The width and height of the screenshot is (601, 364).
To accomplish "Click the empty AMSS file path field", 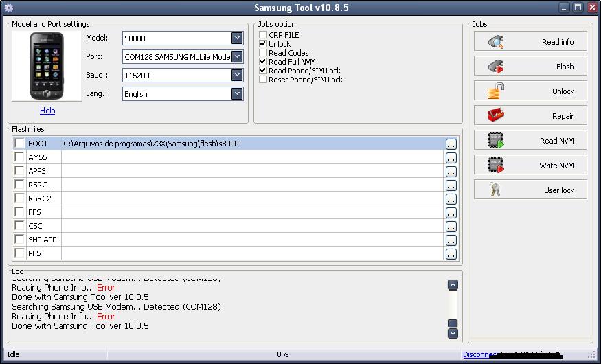I will 253,157.
